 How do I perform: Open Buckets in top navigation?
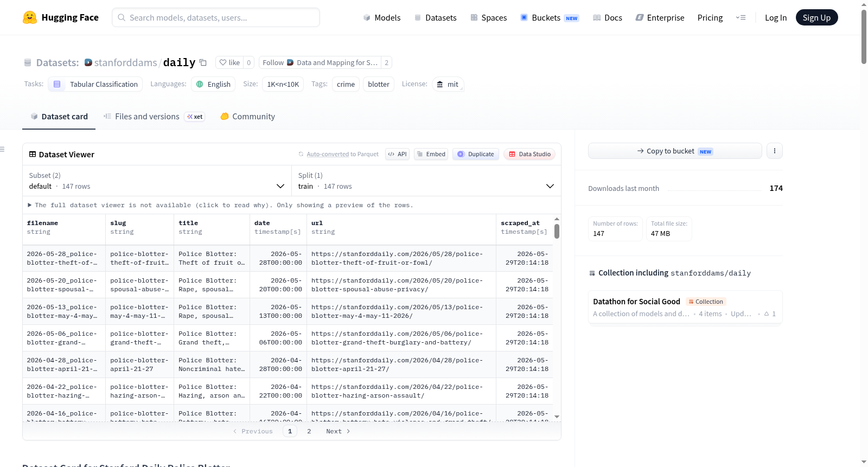tap(550, 17)
